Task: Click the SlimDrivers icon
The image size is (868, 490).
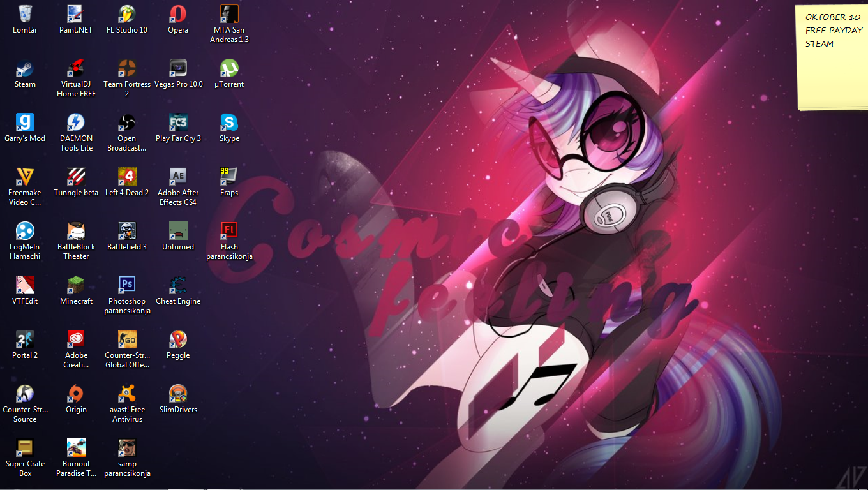Action: 178,393
